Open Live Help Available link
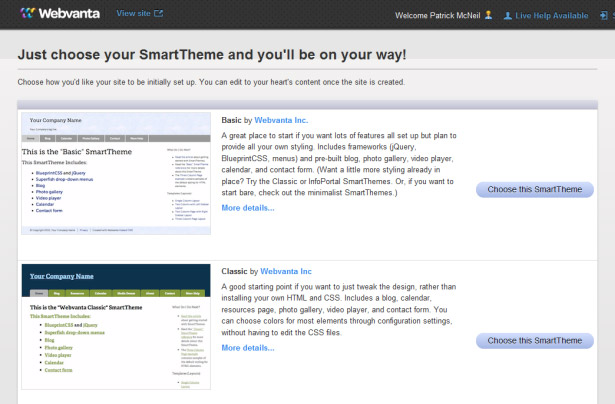Screen dimensions: 615x404 [x=551, y=16]
